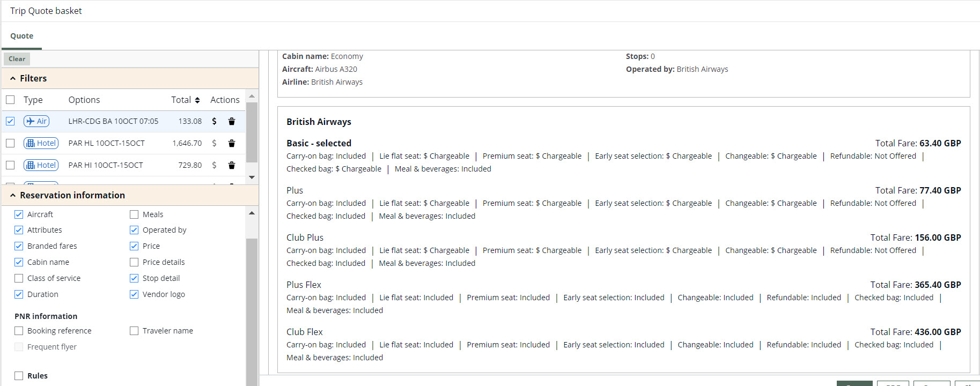
Task: Toggle the Booking reference checkbox
Action: coord(19,331)
